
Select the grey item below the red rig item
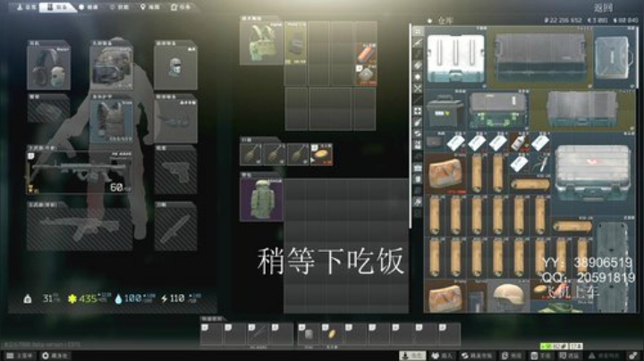click(x=365, y=75)
